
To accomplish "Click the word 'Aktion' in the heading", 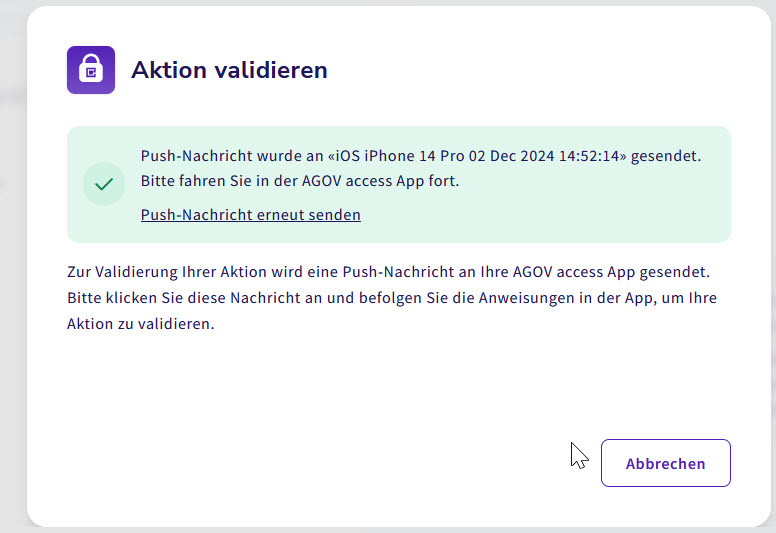I will pyautogui.click(x=169, y=70).
